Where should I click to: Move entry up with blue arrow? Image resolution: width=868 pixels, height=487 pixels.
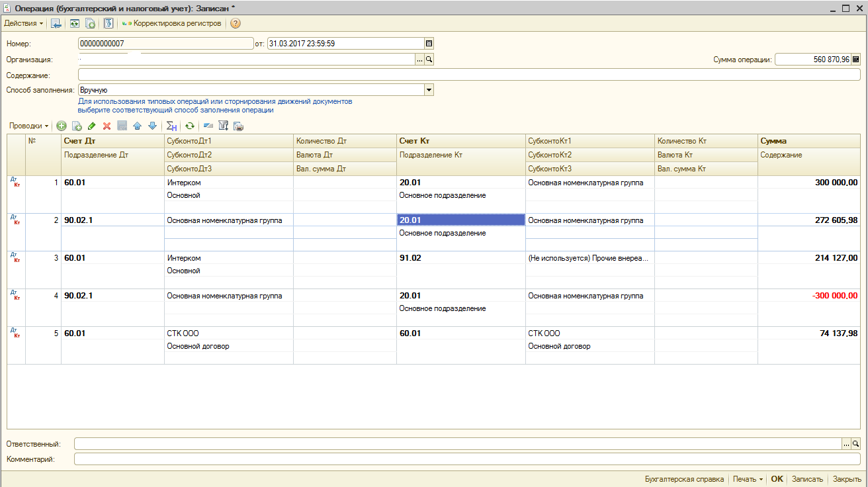(137, 126)
